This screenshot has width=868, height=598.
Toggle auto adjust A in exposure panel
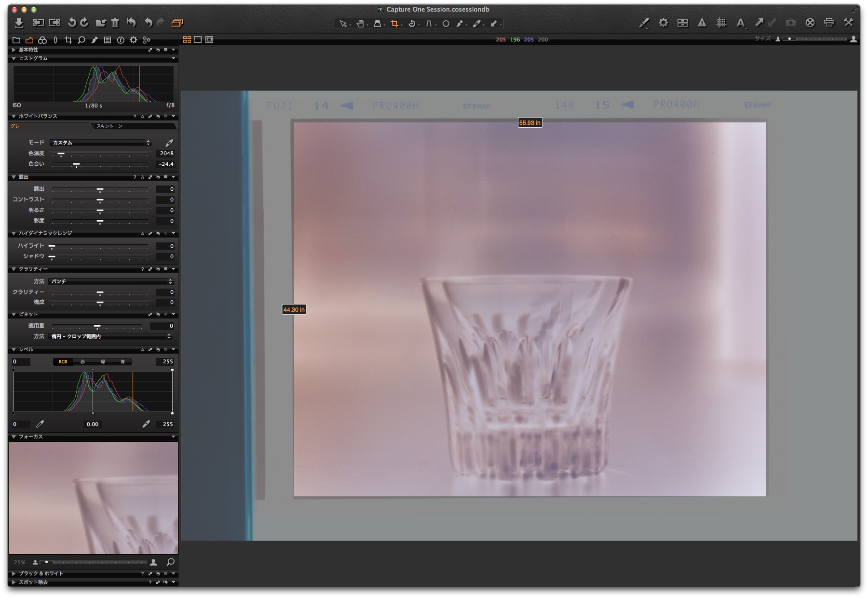click(142, 177)
